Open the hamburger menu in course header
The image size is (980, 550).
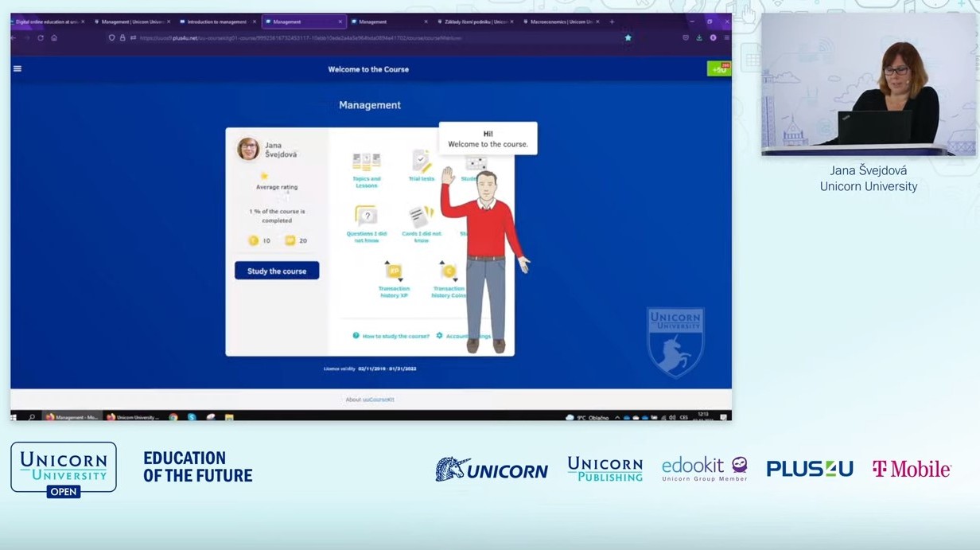tap(17, 68)
